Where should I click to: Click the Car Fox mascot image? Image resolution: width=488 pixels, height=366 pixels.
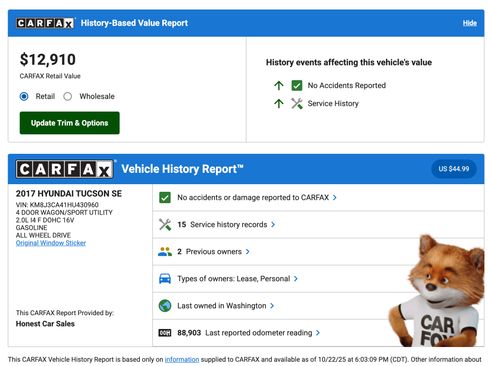tap(437, 291)
